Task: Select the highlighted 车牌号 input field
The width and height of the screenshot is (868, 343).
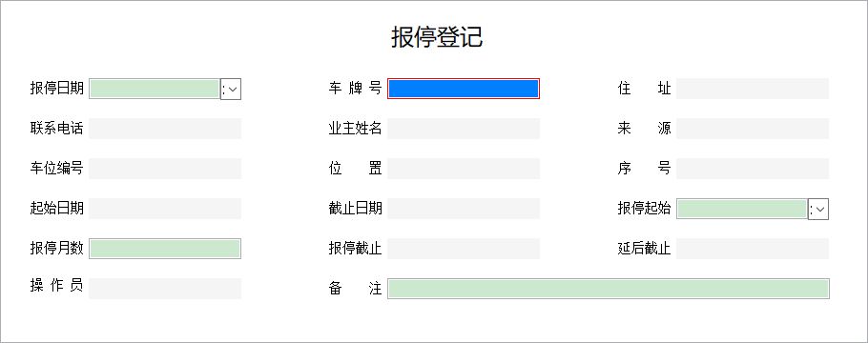Action: pos(464,89)
